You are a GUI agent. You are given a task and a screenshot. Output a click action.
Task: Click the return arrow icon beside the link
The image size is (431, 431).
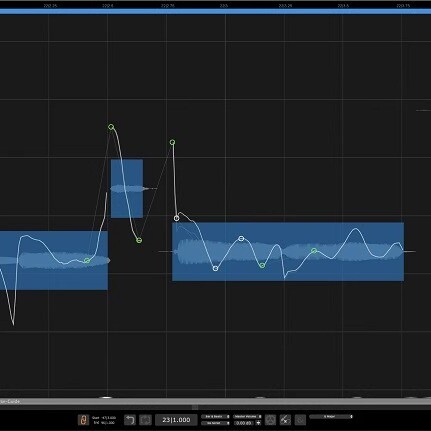click(x=130, y=420)
